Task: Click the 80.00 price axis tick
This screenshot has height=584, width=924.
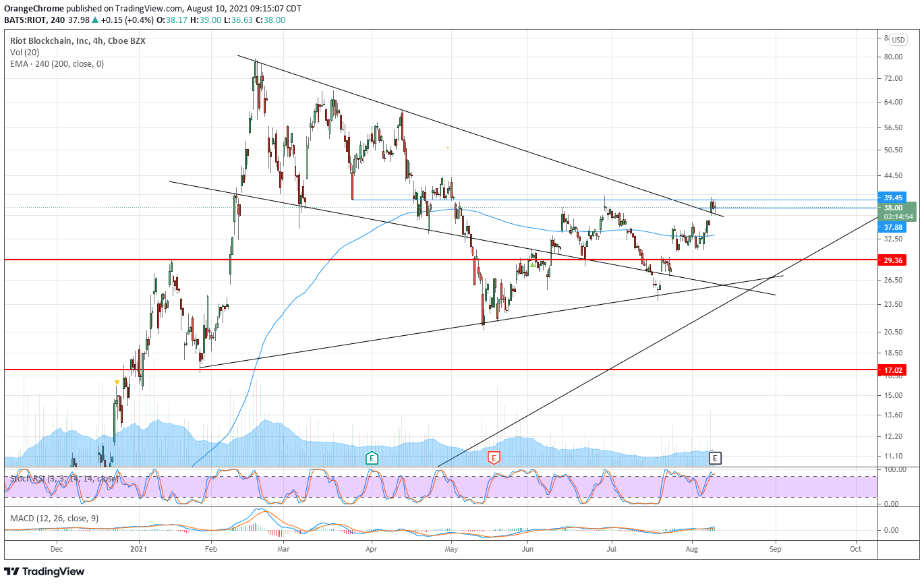Action: click(893, 57)
